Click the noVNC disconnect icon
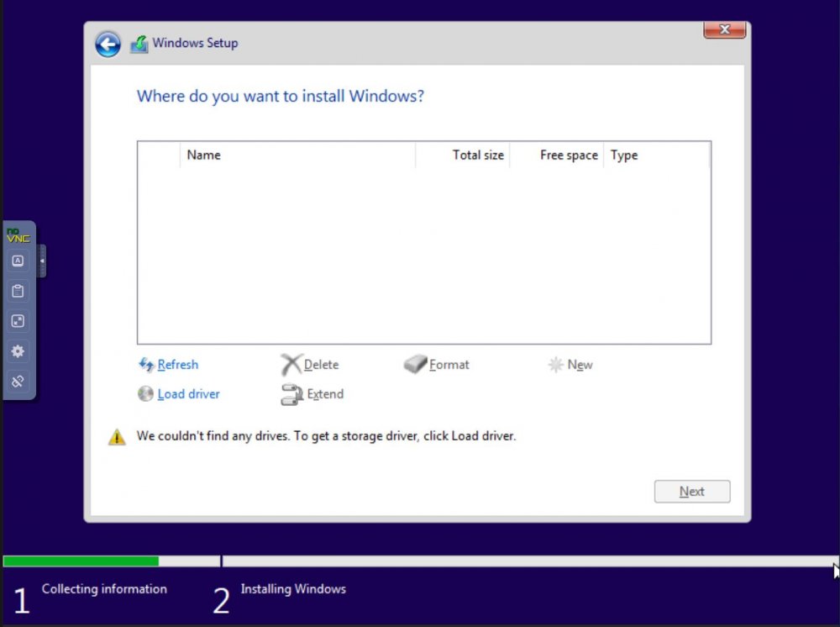Viewport: 840px width, 627px height. (x=18, y=381)
